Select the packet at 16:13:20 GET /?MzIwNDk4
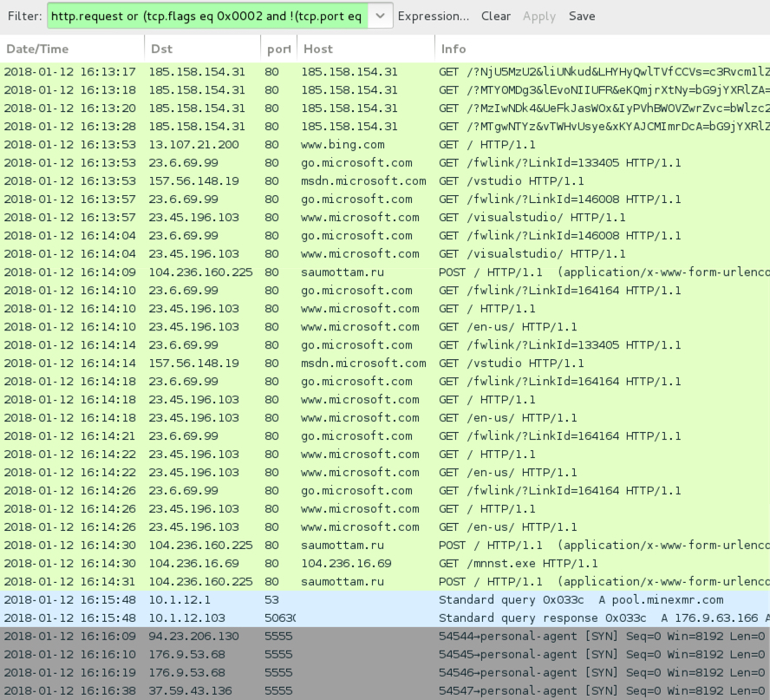Screen dimensions: 770x700 (x=385, y=108)
